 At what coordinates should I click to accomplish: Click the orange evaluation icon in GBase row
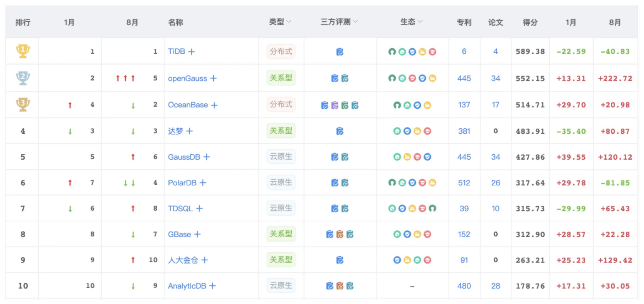click(x=340, y=234)
